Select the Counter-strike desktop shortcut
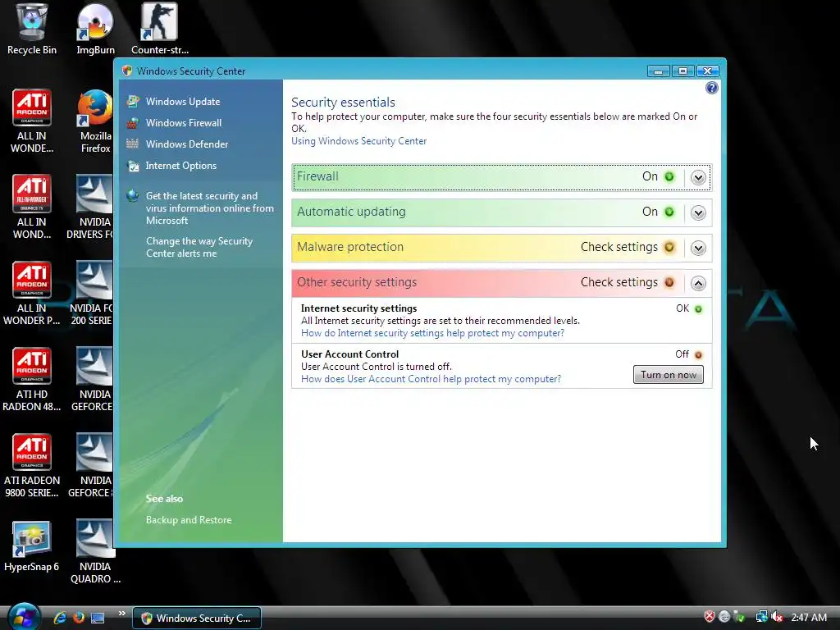 [x=160, y=30]
